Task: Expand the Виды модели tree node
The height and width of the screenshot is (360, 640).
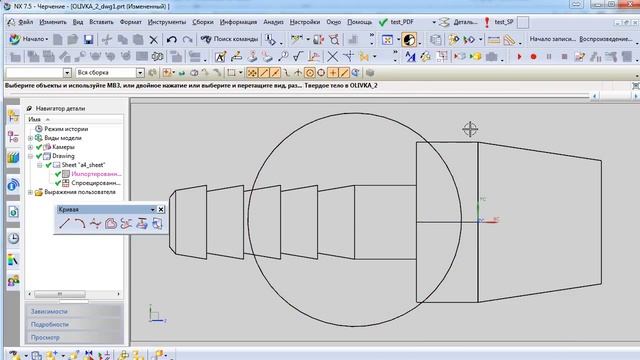Action: 31,138
